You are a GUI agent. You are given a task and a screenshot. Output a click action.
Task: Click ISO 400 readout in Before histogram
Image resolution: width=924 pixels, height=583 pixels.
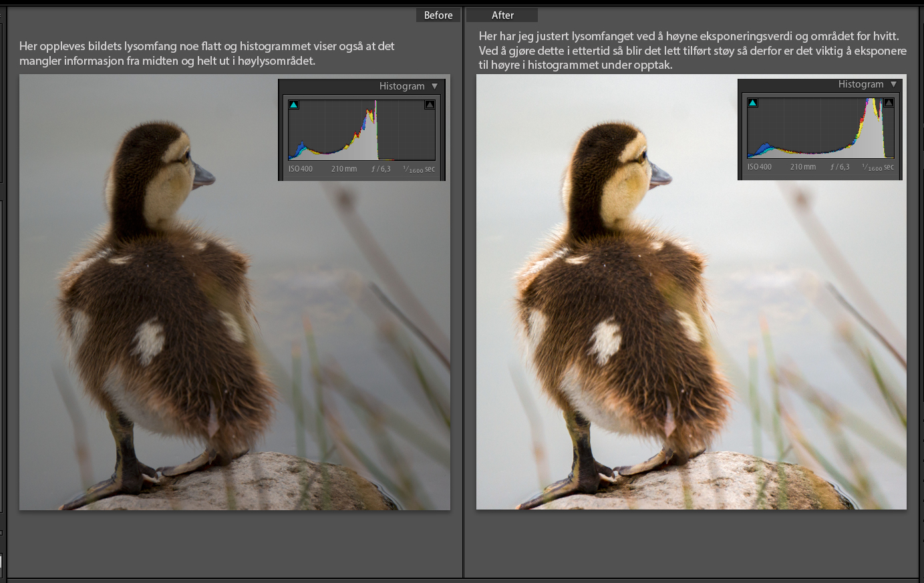pyautogui.click(x=301, y=169)
